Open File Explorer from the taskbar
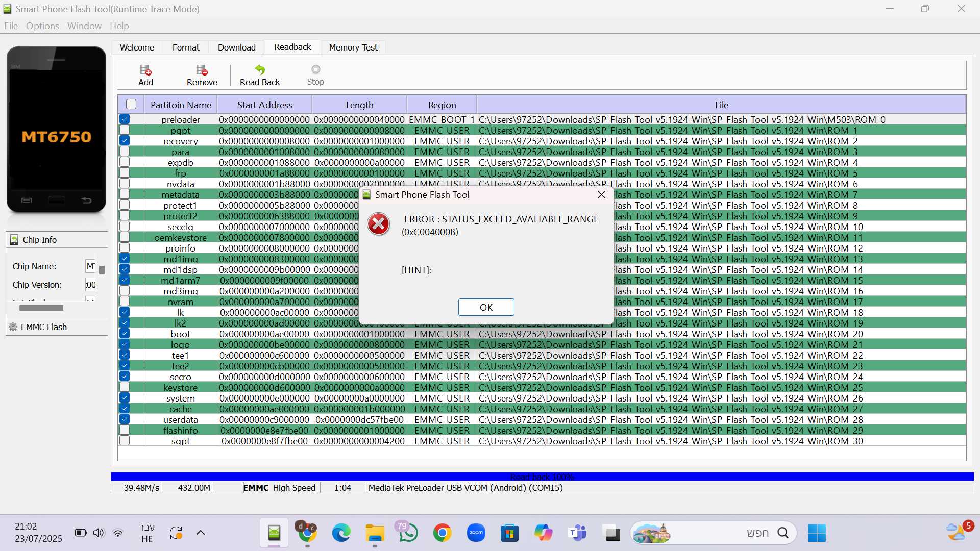The width and height of the screenshot is (980, 551). 375,533
